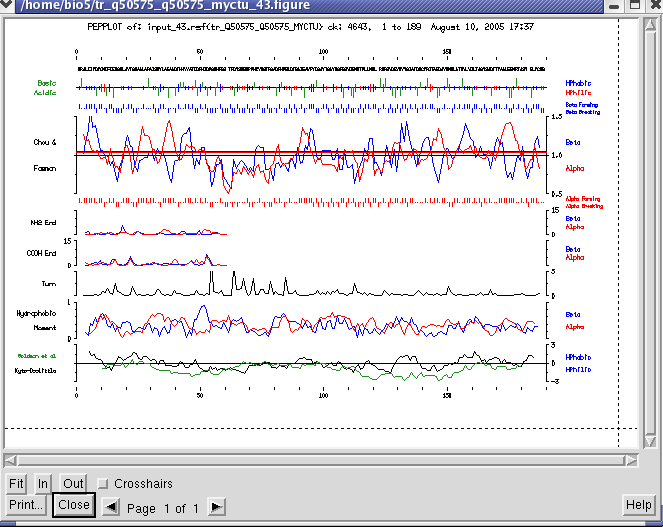The image size is (663, 527).
Task: Open Help for the figure viewer
Action: [638, 505]
